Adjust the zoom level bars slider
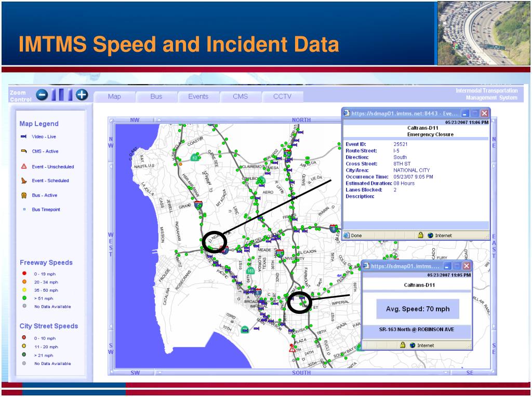 point(62,94)
